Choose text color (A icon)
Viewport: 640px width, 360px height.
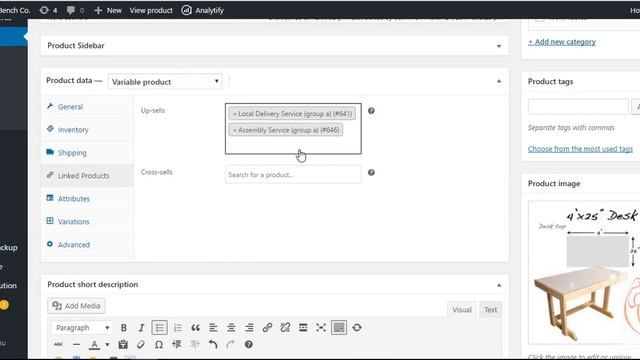94,344
